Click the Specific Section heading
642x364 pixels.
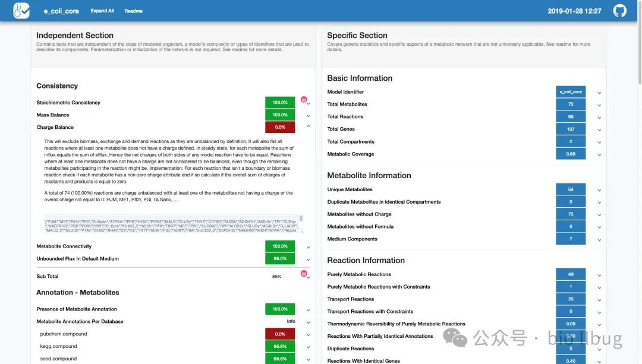[x=357, y=36]
